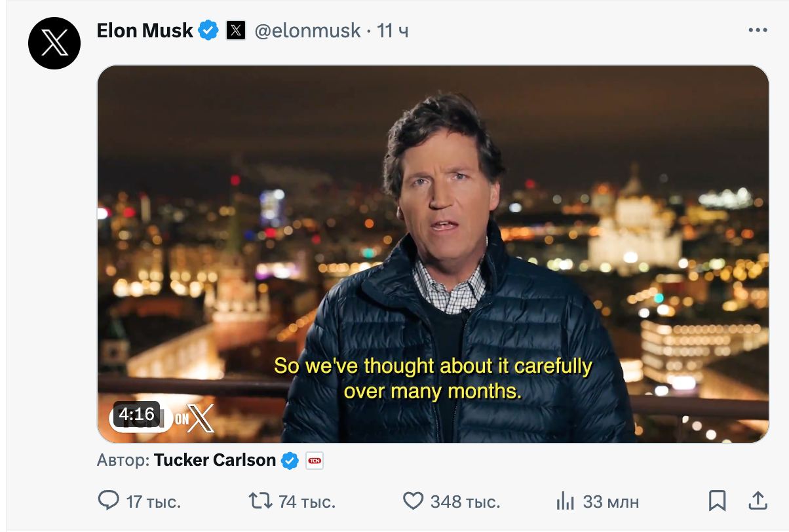The height and width of the screenshot is (532, 789).
Task: Click the red TCN affiliation badge
Action: 315,461
